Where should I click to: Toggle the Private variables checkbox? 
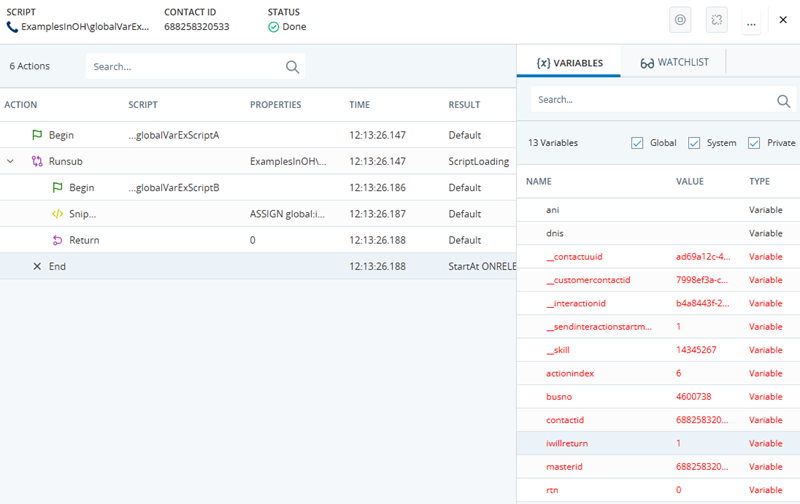pyautogui.click(x=754, y=143)
